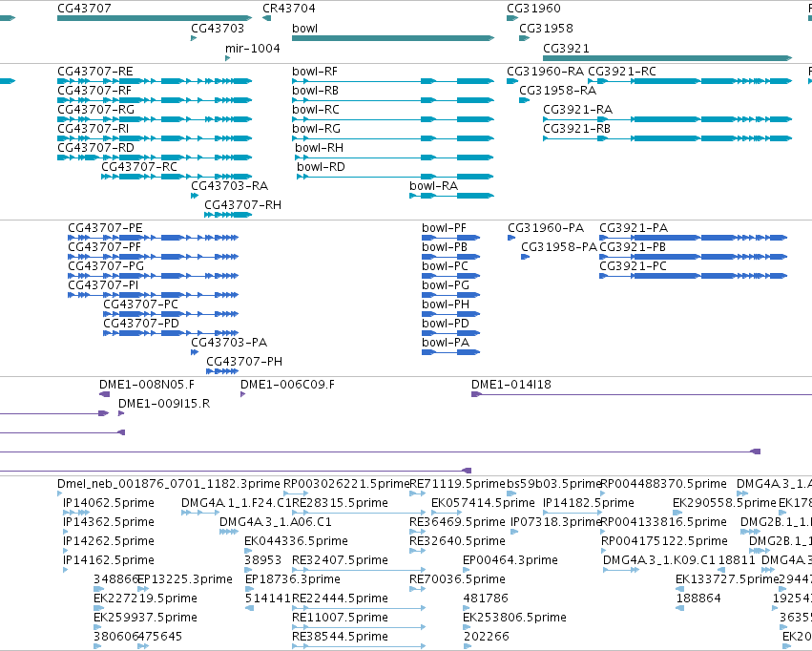
Task: Select CG43707-PH protein glyph
Action: (222, 370)
